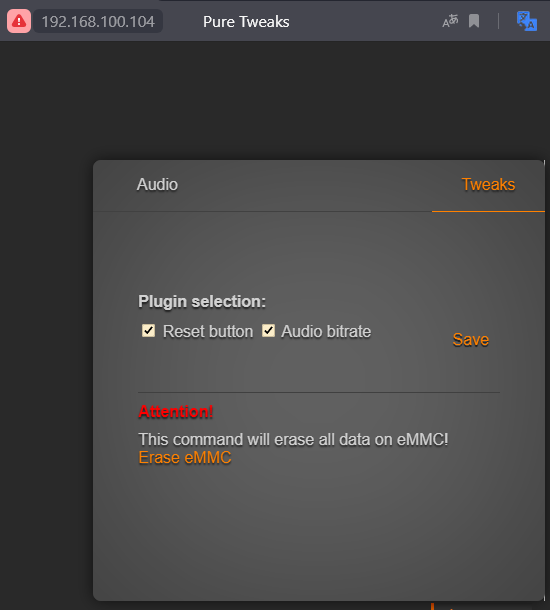Toggle the Audio bitrate checkbox
Image resolution: width=550 pixels, height=610 pixels.
pos(268,331)
